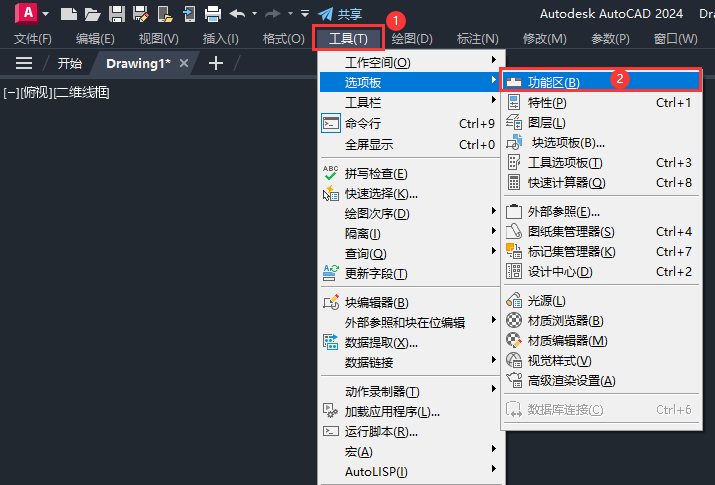The width and height of the screenshot is (715, 485).
Task: Click the 俯视 view control label
Action: point(36,93)
